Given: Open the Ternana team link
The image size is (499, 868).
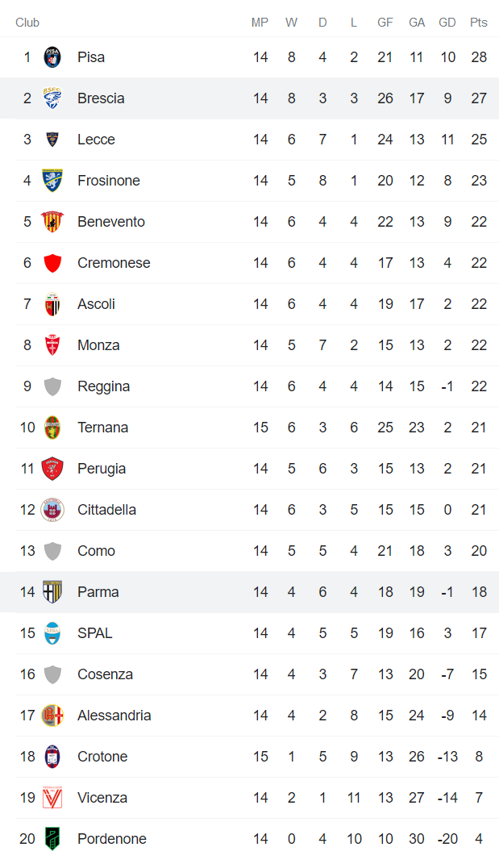Looking at the screenshot, I should (102, 428).
